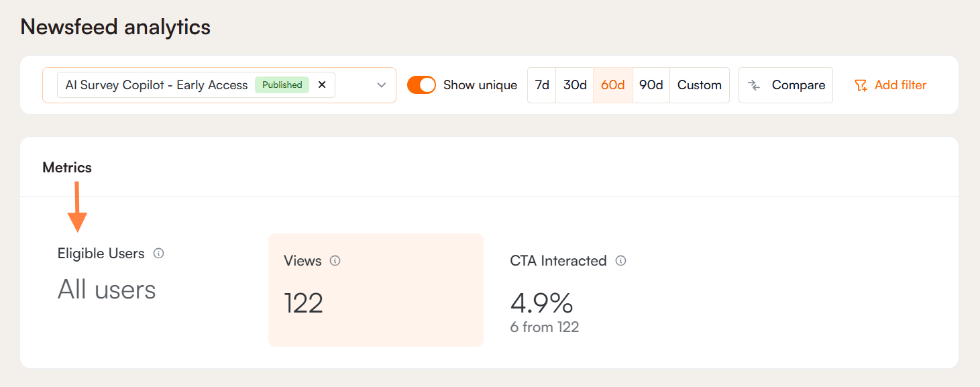Click the Compare button label
Viewport: 980px width, 387px height.
click(798, 85)
